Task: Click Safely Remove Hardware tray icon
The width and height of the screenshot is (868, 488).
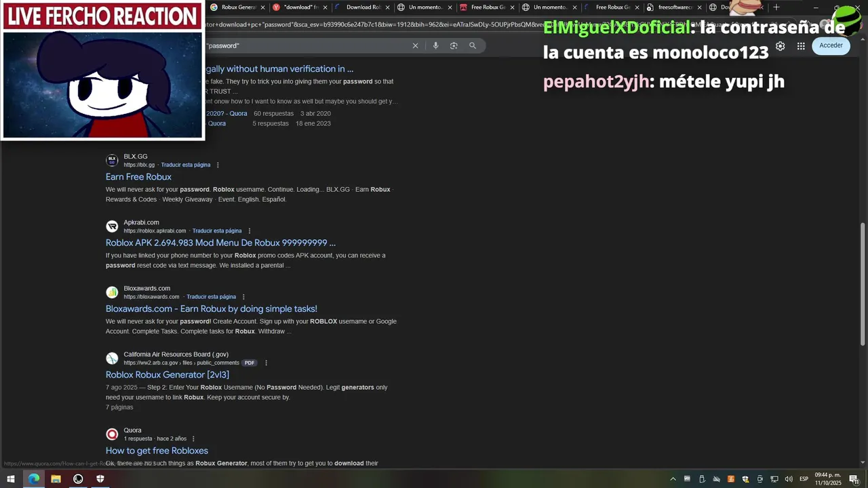Action: (702, 479)
